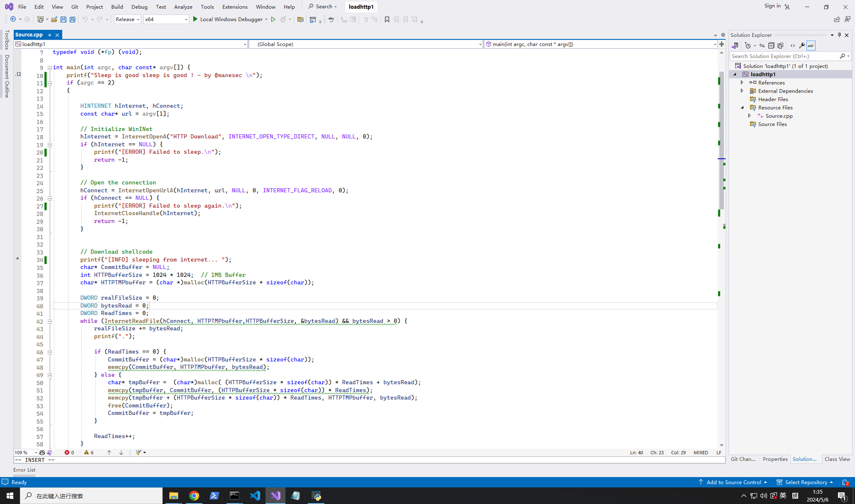This screenshot has height=504, width=855.
Task: Click the Open File folder icon
Action: (x=54, y=19)
